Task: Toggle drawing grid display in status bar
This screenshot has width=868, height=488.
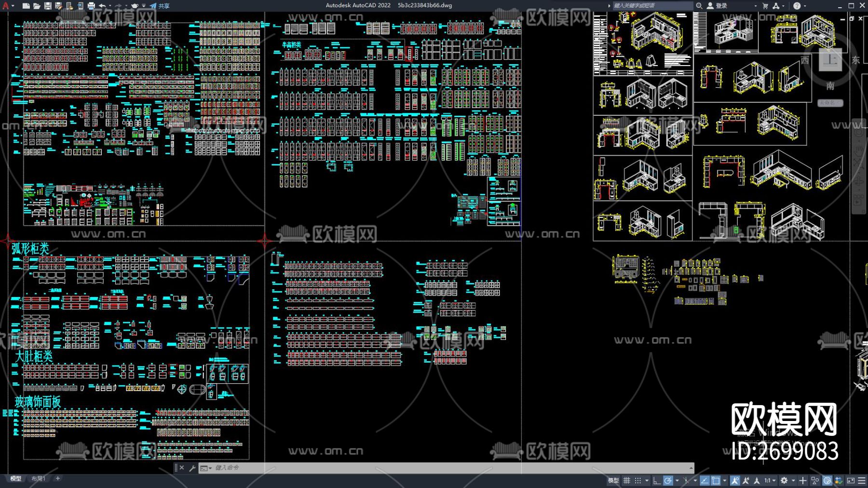Action: pyautogui.click(x=627, y=480)
